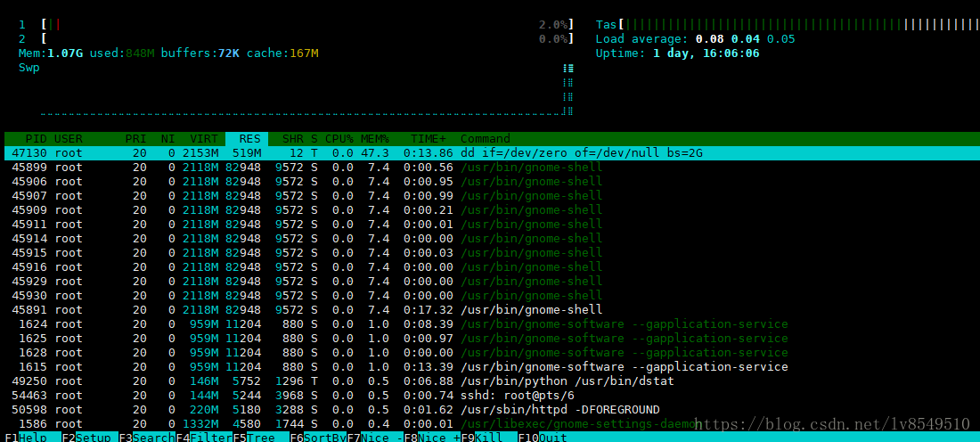The image size is (980, 442).
Task: Click the 0:17.32 TIME+ value
Action: tap(429, 309)
